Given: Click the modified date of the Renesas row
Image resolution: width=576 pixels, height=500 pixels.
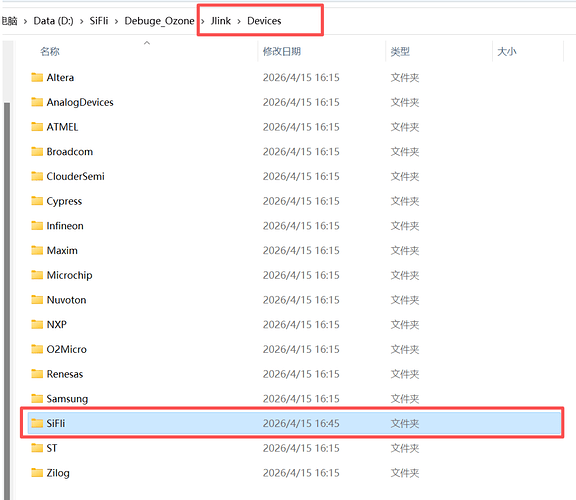Looking at the screenshot, I should click(301, 374).
